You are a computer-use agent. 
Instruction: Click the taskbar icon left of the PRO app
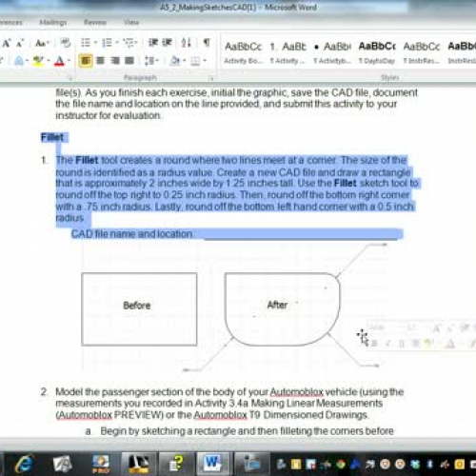click(x=62, y=465)
